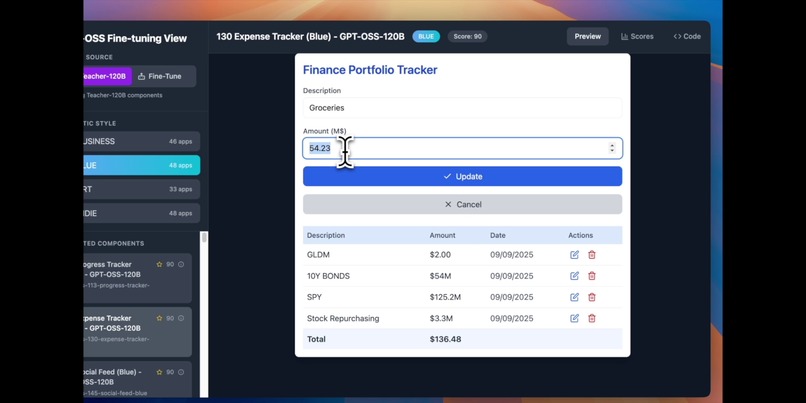Click the Stock Repurchasing description cell
This screenshot has height=403, width=806.
tap(343, 318)
